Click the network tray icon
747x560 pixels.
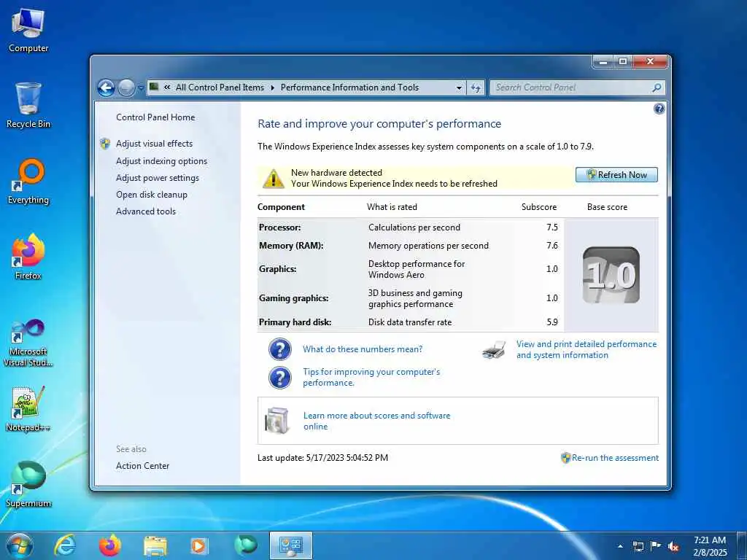pos(638,546)
